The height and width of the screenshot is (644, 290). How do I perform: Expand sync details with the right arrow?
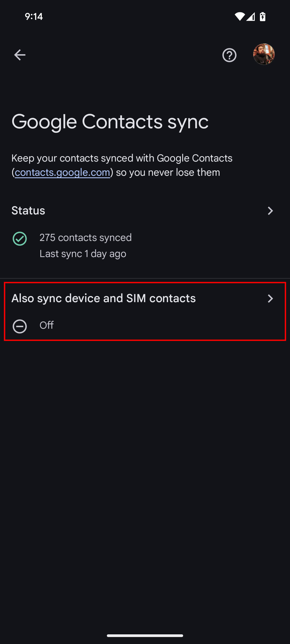coord(271,211)
